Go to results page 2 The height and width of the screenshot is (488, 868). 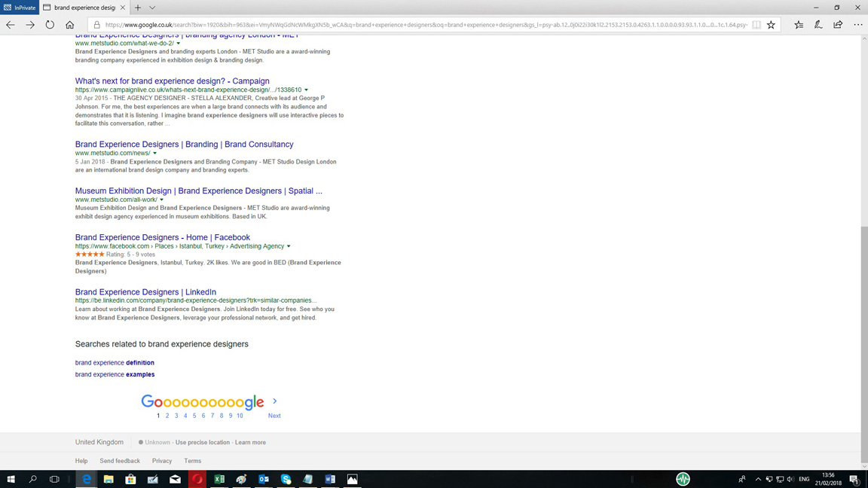(167, 416)
